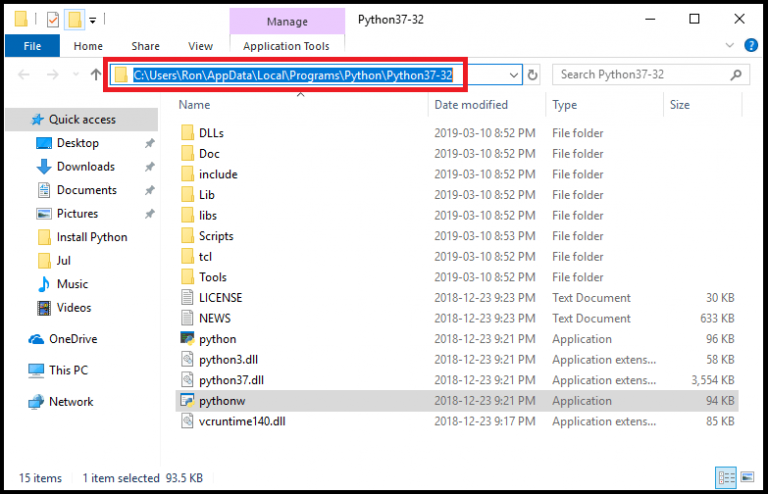Switch to the View ribbon tab

point(200,46)
